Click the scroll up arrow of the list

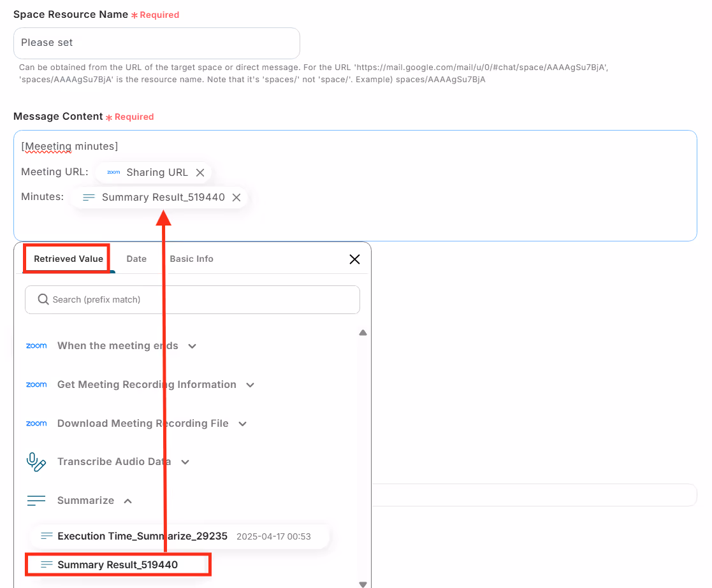point(363,333)
